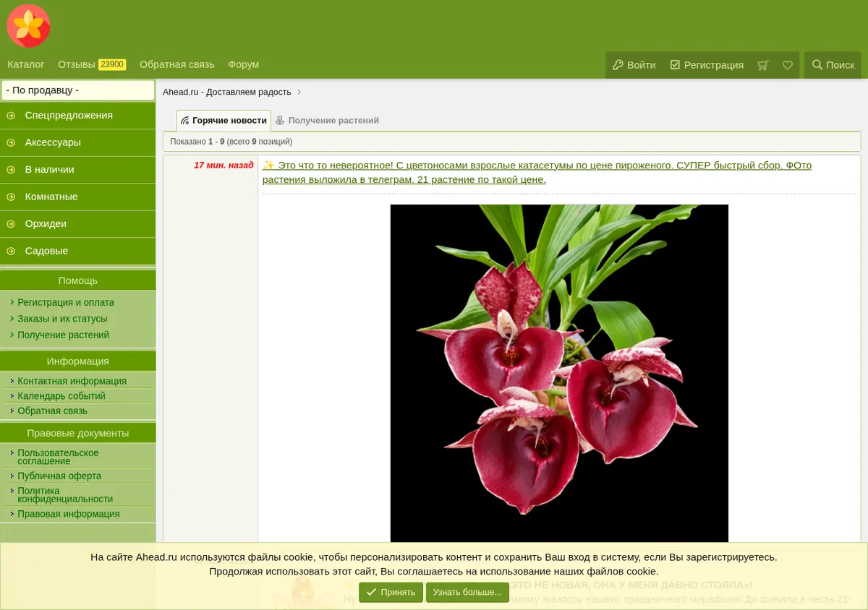Image resolution: width=868 pixels, height=610 pixels.
Task: Open the news headline about катасетумы
Action: click(537, 172)
